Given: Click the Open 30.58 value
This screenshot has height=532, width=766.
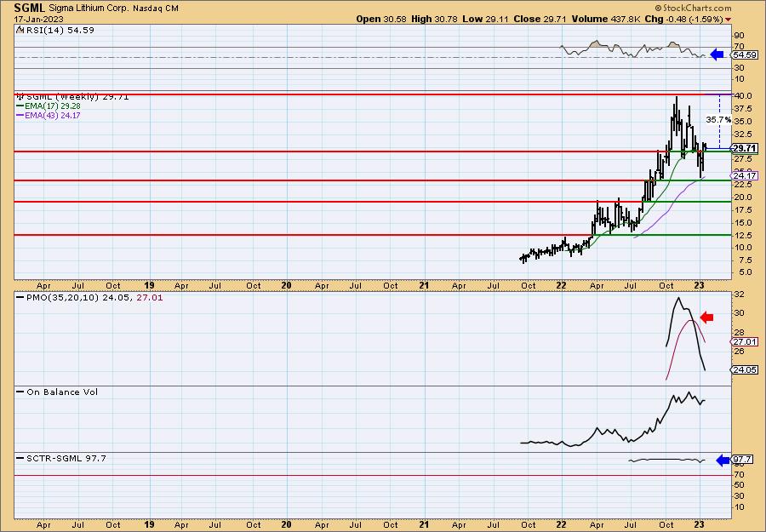Looking at the screenshot, I should click(382, 19).
